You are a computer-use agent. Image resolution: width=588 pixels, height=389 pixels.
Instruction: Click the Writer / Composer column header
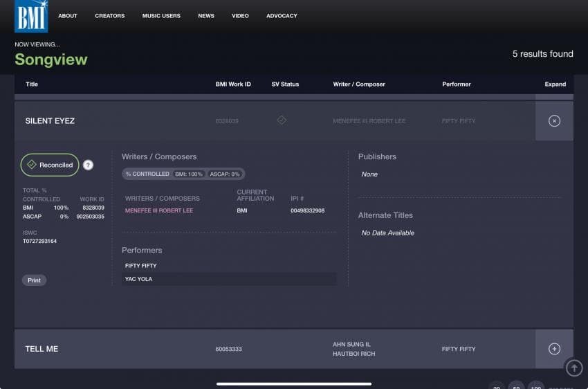coord(359,84)
